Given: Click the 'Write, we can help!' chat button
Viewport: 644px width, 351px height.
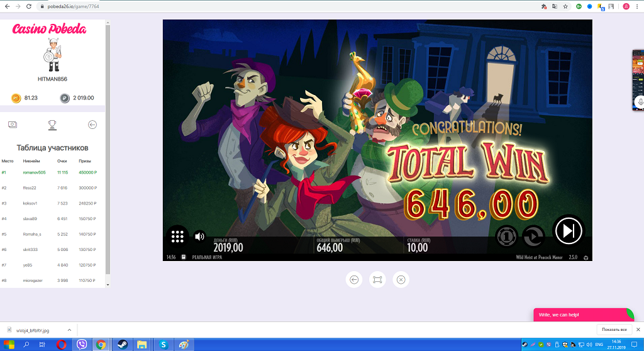Looking at the screenshot, I should [x=582, y=315].
